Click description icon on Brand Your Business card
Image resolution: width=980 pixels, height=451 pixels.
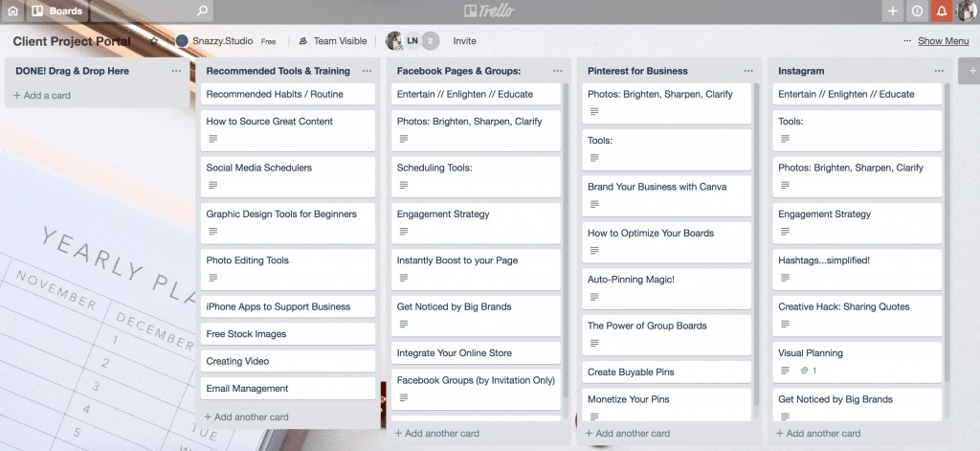[x=594, y=204]
